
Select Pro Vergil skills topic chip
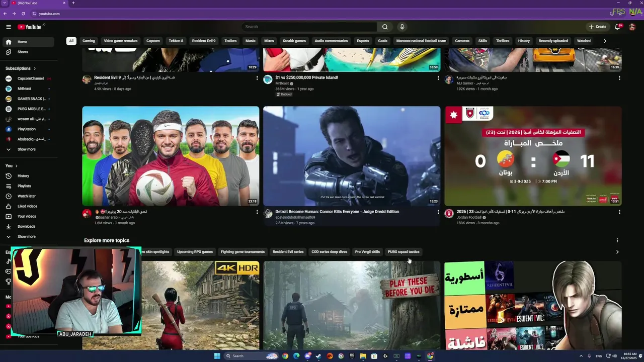click(x=367, y=252)
